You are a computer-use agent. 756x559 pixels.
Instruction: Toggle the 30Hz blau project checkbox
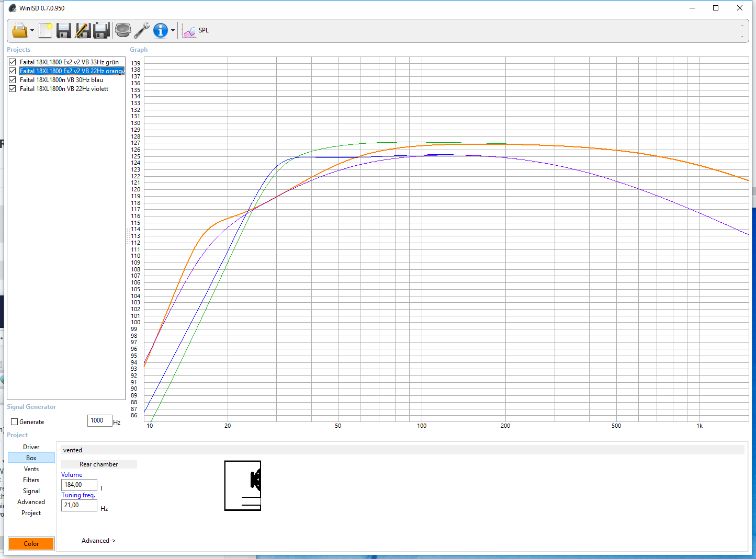(x=13, y=80)
